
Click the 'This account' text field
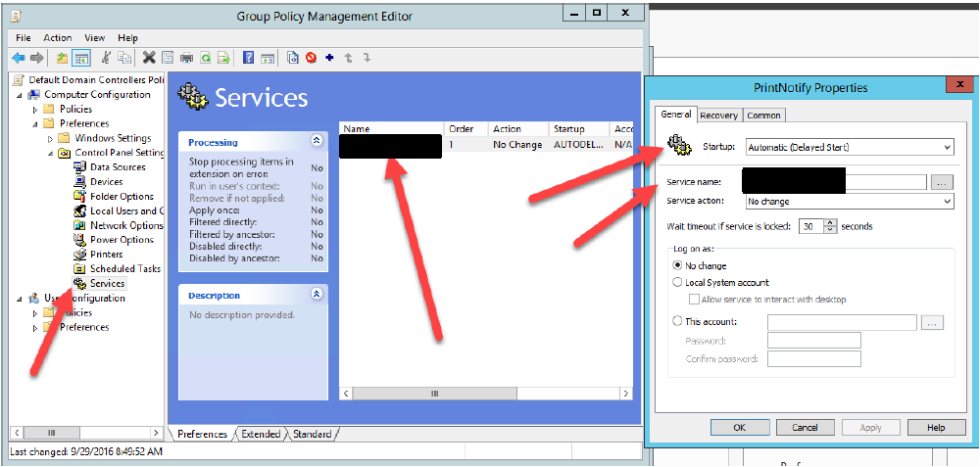pyautogui.click(x=842, y=322)
